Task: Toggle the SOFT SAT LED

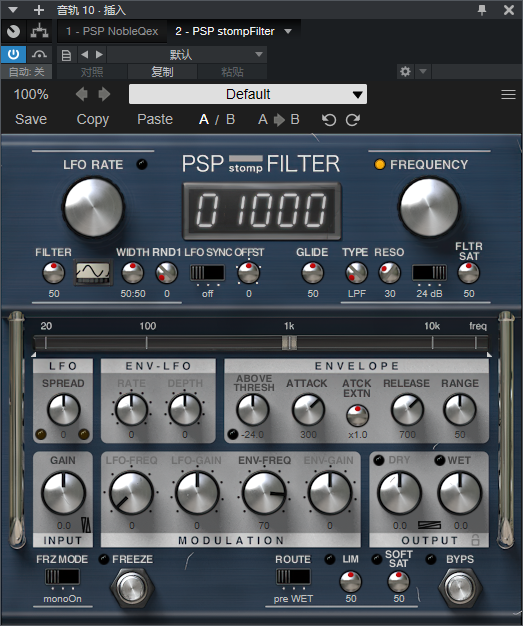Action: pos(376,559)
